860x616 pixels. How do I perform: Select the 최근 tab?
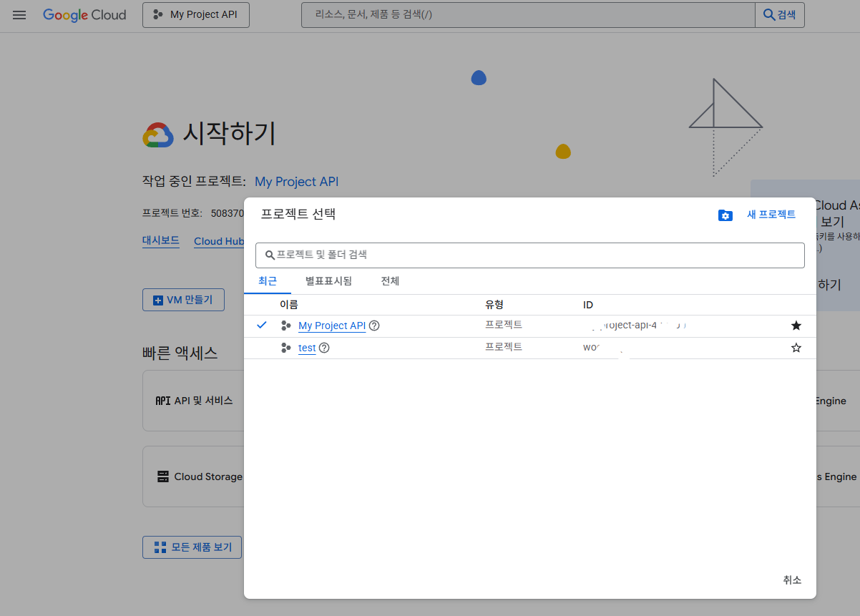click(268, 281)
